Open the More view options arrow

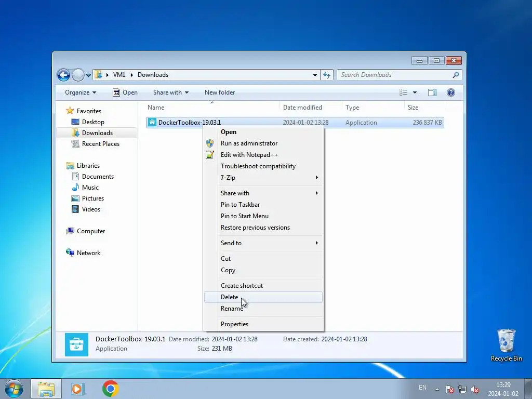pyautogui.click(x=415, y=92)
